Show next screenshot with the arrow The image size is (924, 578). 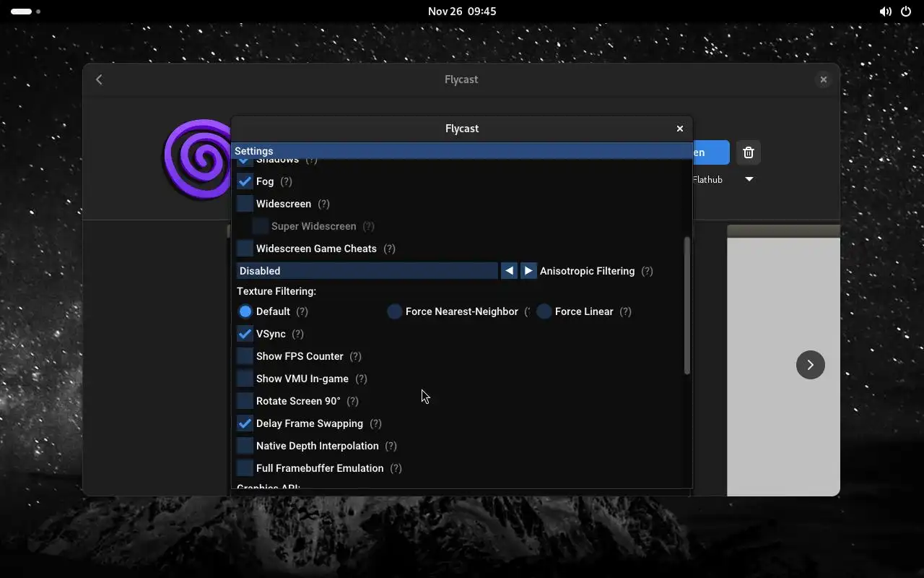point(810,365)
